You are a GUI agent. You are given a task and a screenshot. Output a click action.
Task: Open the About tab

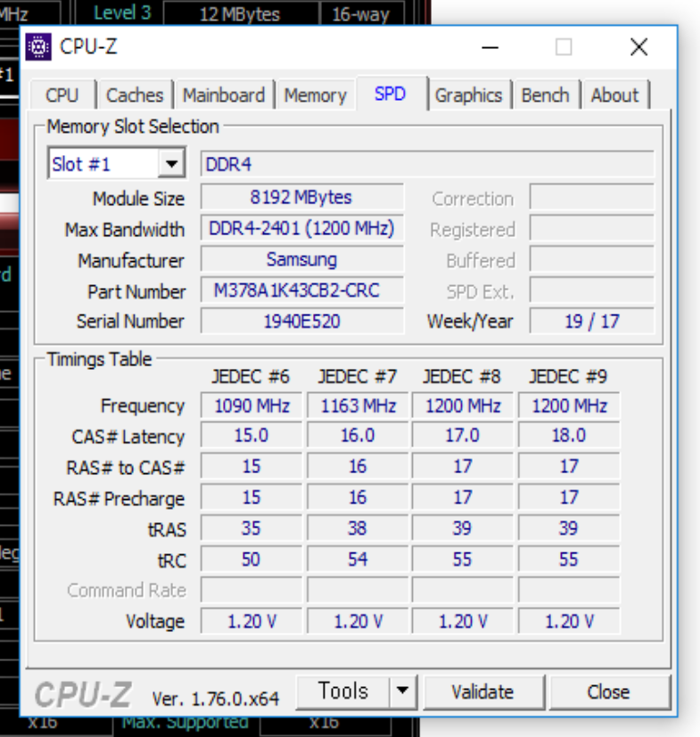[x=615, y=95]
